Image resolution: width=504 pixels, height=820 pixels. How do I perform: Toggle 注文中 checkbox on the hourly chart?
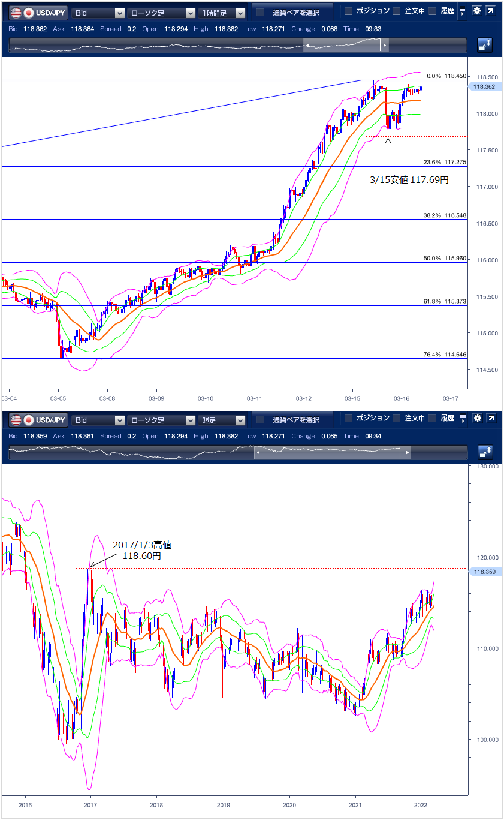pyautogui.click(x=397, y=11)
